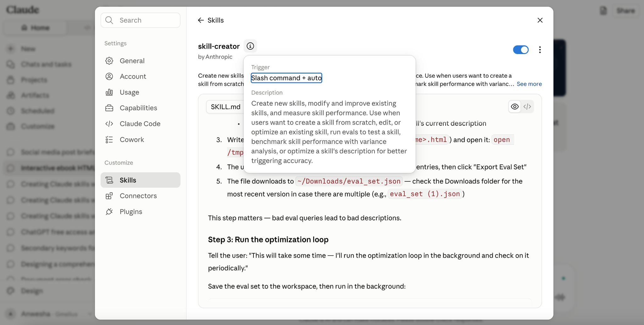644x325 pixels.
Task: Click See more in skill description
Action: pyautogui.click(x=529, y=84)
